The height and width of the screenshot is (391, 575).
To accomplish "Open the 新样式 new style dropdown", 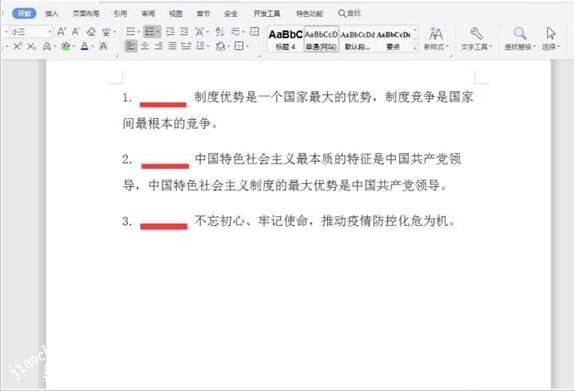I will click(436, 39).
